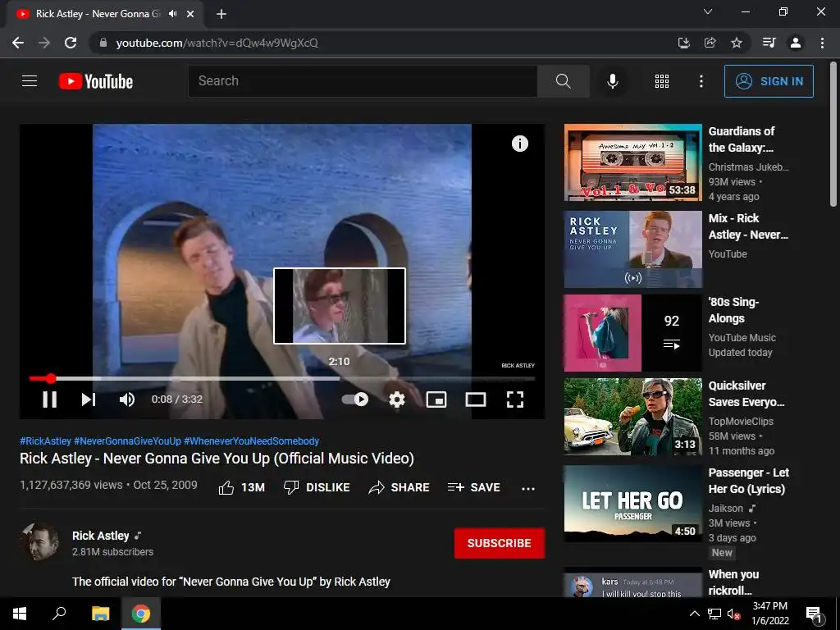
Task: Open YouTube settings three-dot menu beside the apps grid
Action: coord(701,81)
